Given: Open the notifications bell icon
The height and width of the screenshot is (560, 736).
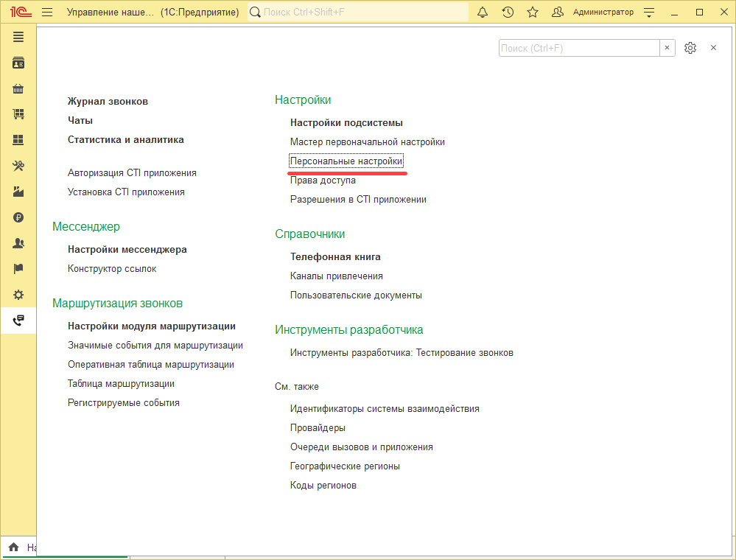Looking at the screenshot, I should point(483,13).
